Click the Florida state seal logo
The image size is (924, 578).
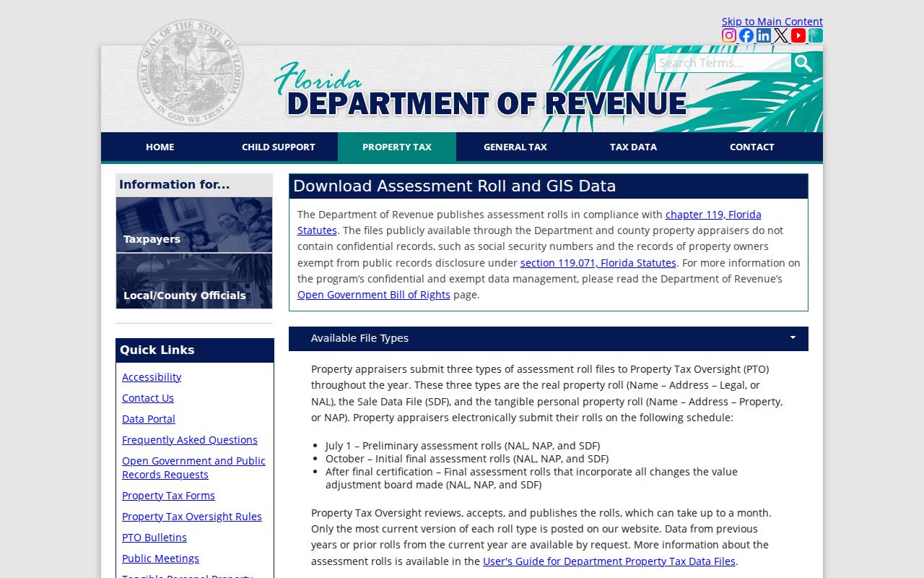coord(191,72)
